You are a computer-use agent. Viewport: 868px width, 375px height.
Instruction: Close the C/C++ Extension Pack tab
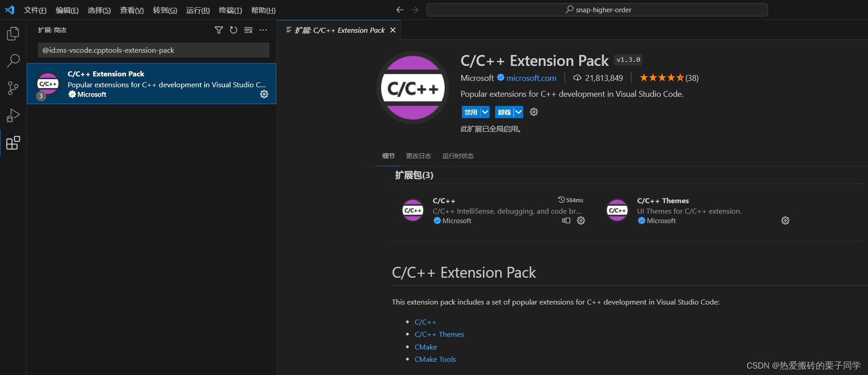393,30
